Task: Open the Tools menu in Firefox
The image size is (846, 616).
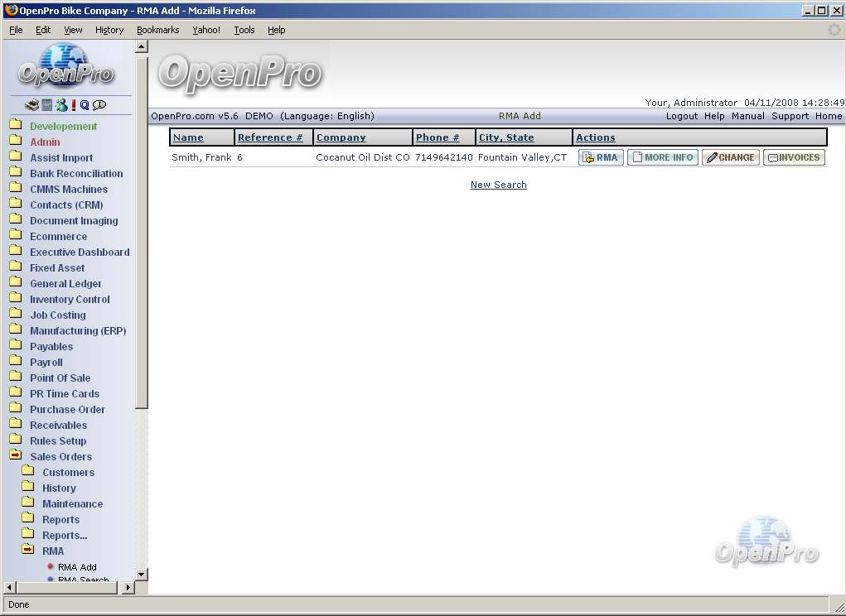Action: pos(244,30)
